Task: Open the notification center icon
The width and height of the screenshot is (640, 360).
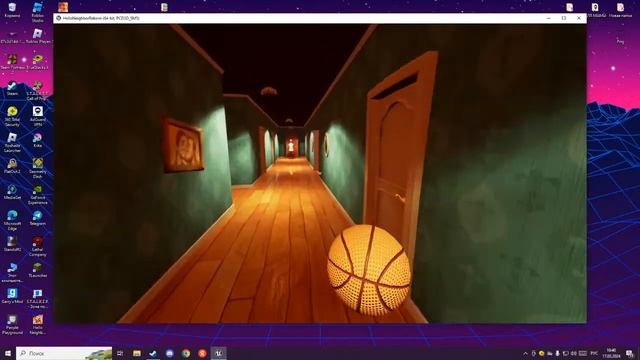Action: pos(630,353)
